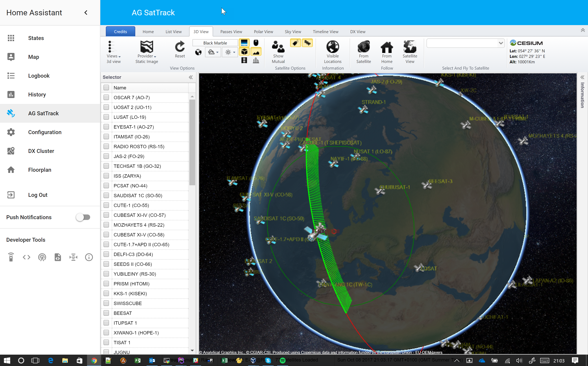The image size is (588, 366).
Task: Toggle Push Notifications switch
Action: click(83, 217)
